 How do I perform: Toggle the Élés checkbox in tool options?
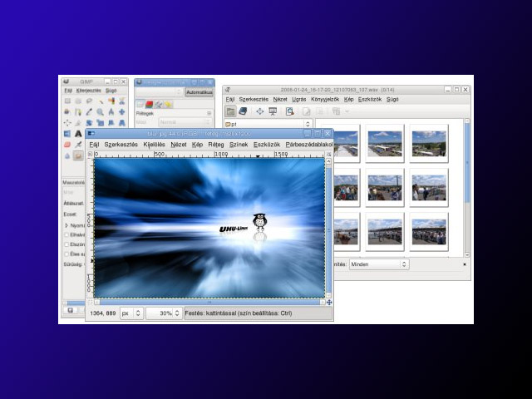point(66,254)
